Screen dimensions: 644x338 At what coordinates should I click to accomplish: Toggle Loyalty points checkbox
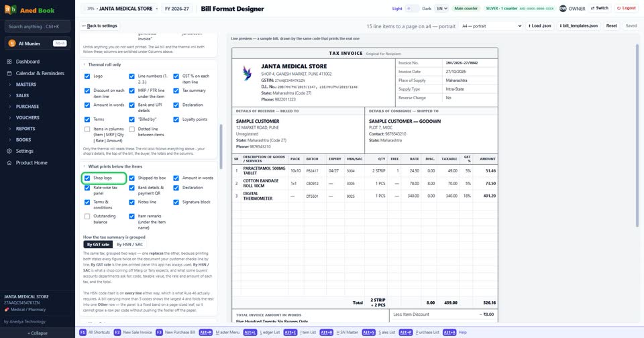pyautogui.click(x=176, y=119)
